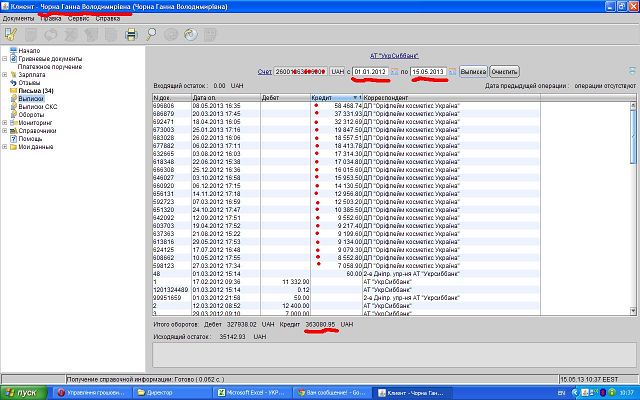Click the Счет link label
Viewport: 640px width, 400px height.
pyautogui.click(x=264, y=72)
